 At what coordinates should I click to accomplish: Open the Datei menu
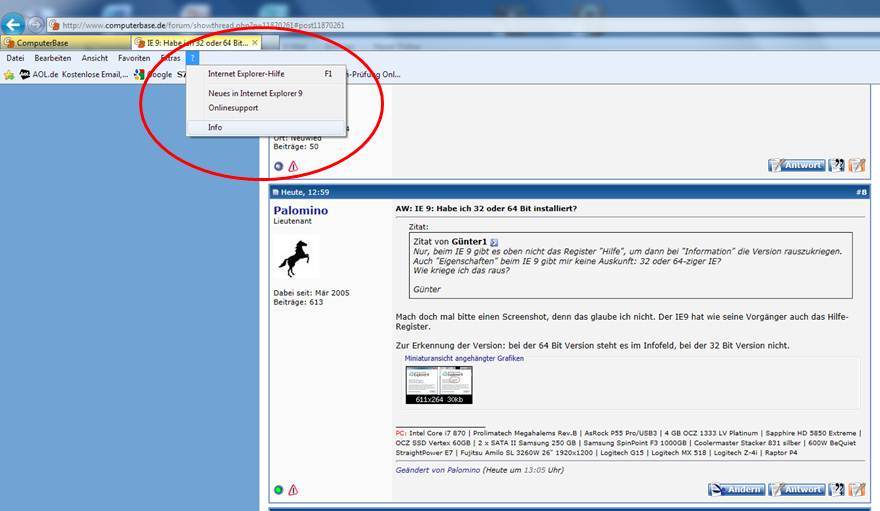(15, 58)
